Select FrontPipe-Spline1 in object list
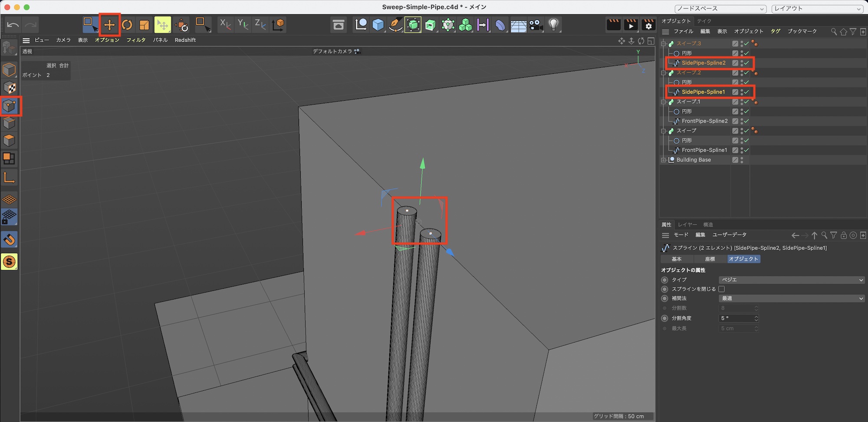 pos(704,150)
